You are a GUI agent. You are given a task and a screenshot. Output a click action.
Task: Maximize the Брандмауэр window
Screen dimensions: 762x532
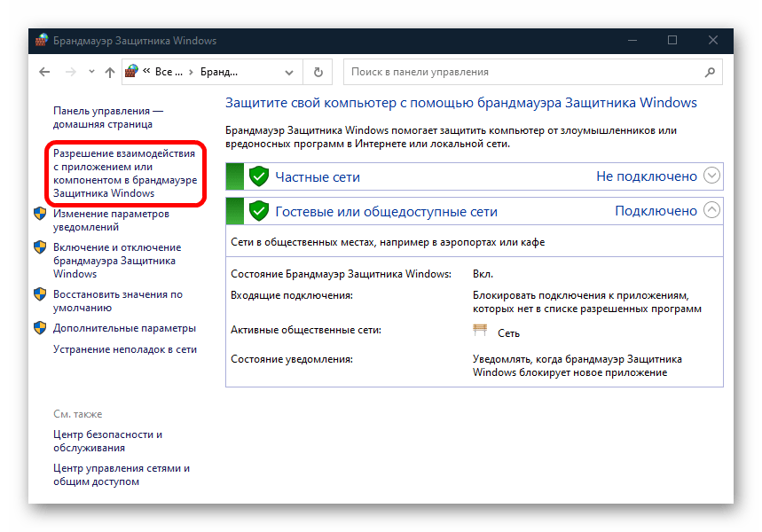point(672,40)
